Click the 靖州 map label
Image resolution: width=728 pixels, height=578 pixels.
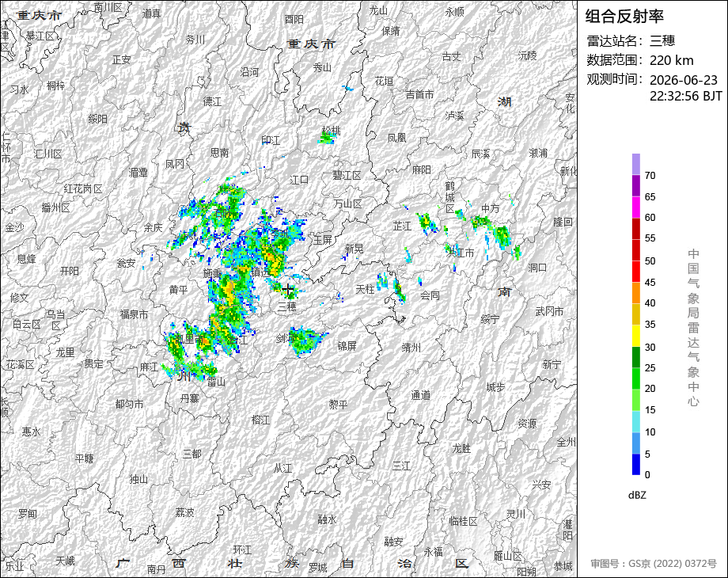coord(411,347)
